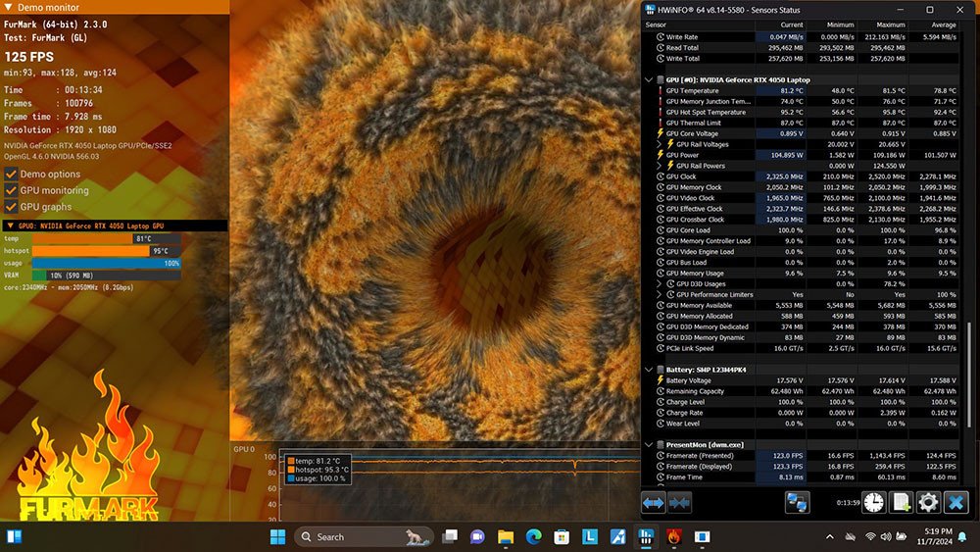Reset the elapsed timer clock icon
Image resolution: width=980 pixels, height=552 pixels.
pos(873,502)
